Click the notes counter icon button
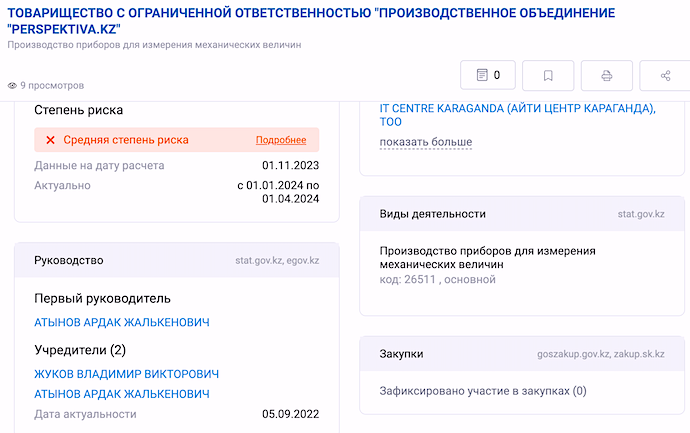The height and width of the screenshot is (433, 690). [488, 75]
